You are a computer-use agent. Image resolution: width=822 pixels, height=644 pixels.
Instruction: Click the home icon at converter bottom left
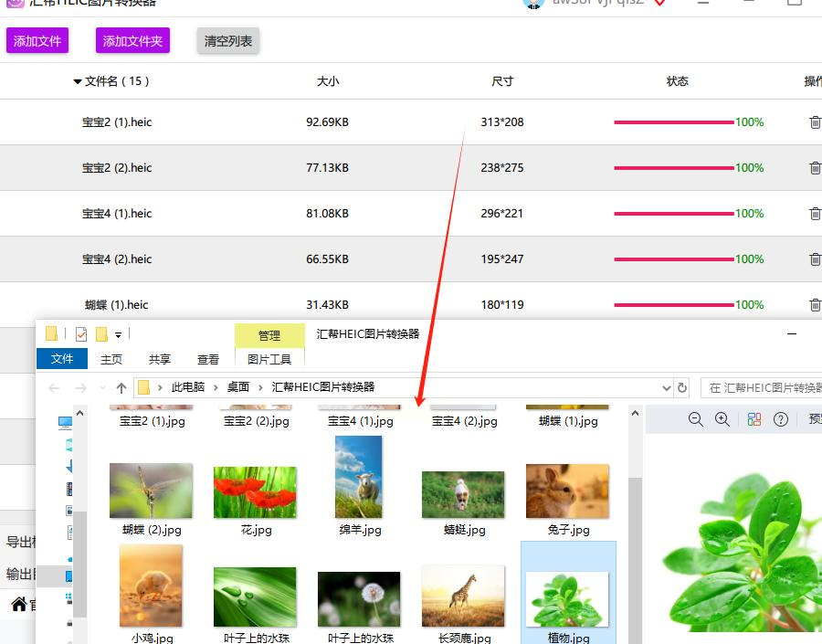click(19, 604)
